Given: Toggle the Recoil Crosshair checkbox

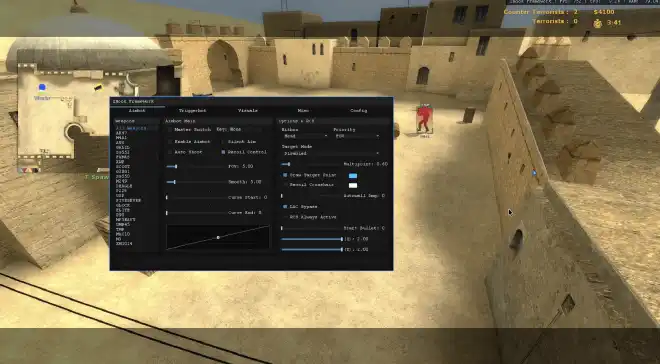Looking at the screenshot, I should (285, 185).
